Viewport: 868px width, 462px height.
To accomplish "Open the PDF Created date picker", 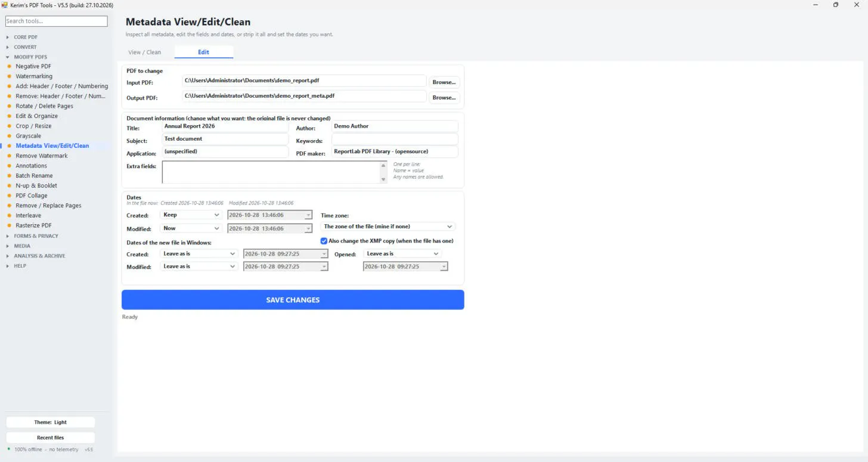I will 308,215.
